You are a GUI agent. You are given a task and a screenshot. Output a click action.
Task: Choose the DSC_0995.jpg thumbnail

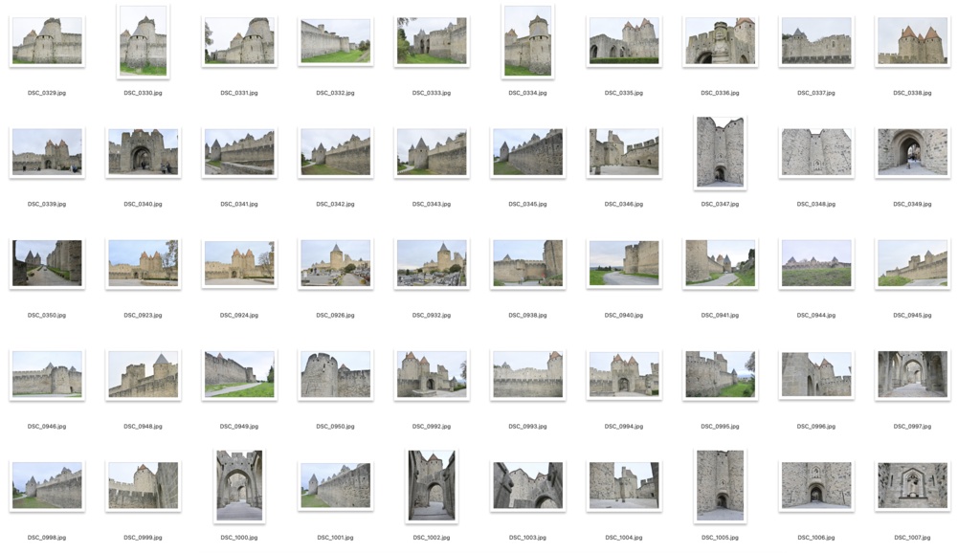click(720, 374)
